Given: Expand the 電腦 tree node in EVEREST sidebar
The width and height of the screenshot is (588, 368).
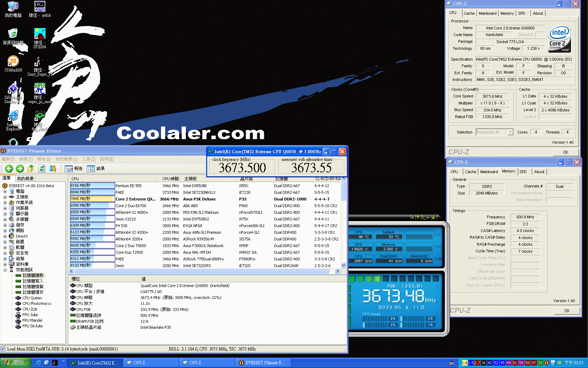Looking at the screenshot, I should [5, 191].
